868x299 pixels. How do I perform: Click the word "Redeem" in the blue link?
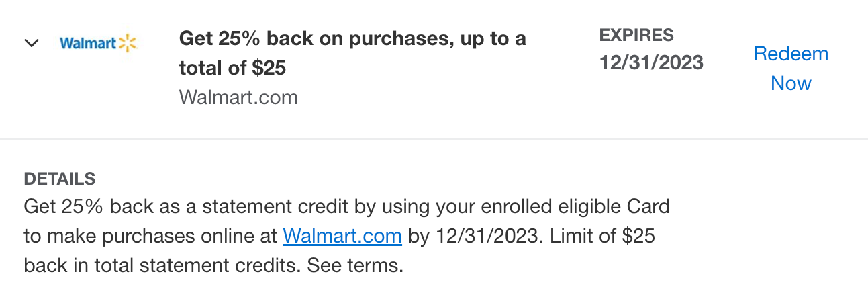point(791,54)
